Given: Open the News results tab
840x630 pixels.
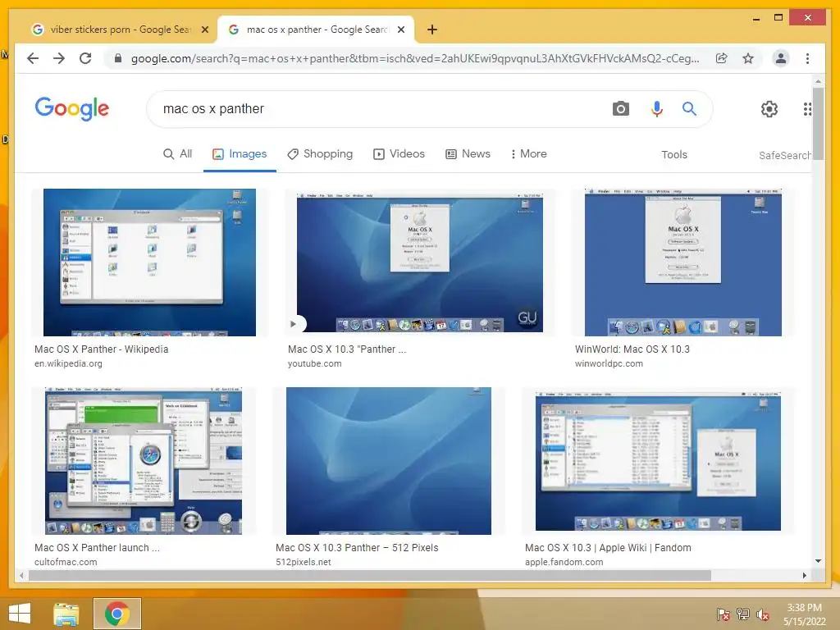Looking at the screenshot, I should tap(468, 154).
